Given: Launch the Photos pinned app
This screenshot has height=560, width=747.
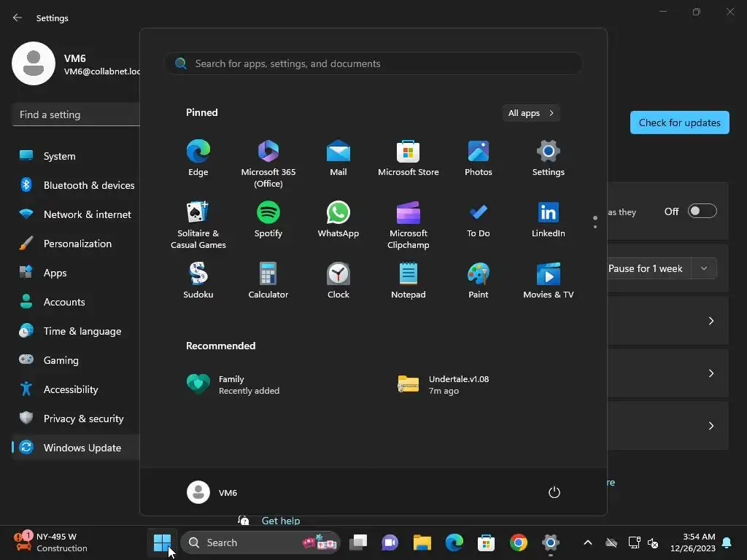Looking at the screenshot, I should point(479,158).
